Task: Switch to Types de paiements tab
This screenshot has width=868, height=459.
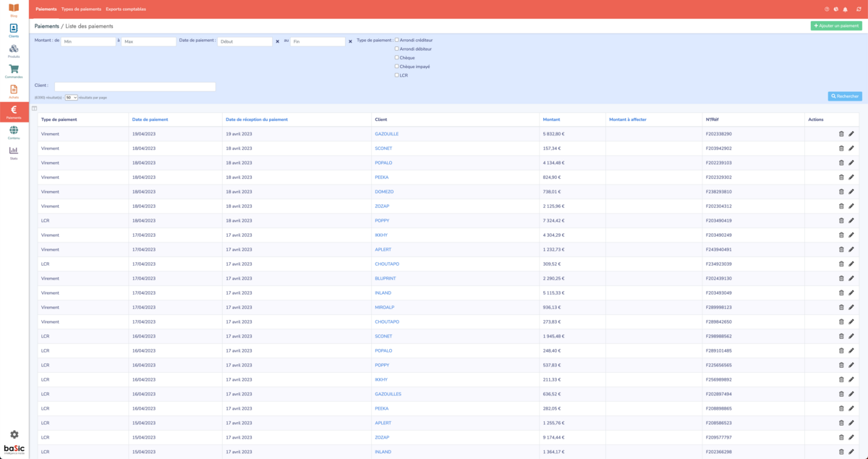Action: click(81, 9)
